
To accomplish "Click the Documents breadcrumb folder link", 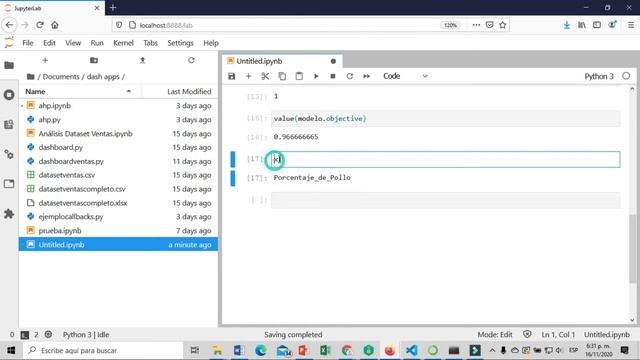I will click(61, 77).
